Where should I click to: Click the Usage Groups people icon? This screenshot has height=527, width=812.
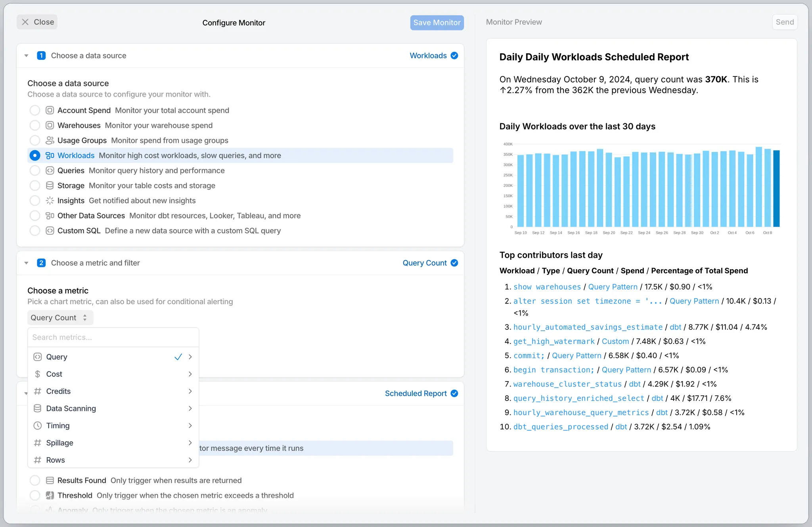coord(50,140)
